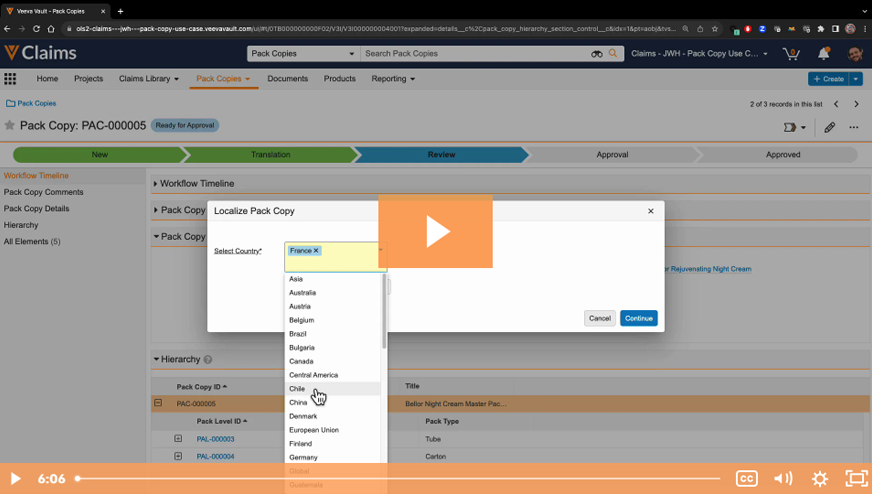This screenshot has width=872, height=494.
Task: Open the Pack Copies breadcrumb link
Action: 36,103
